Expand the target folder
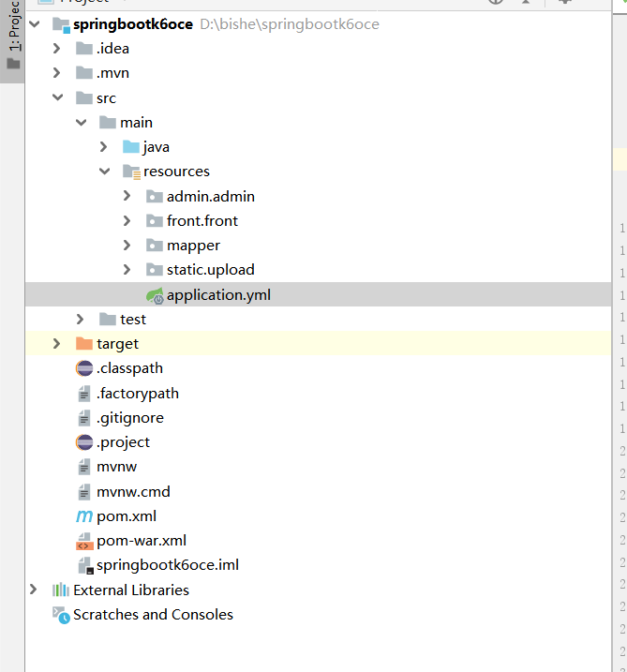 click(56, 344)
